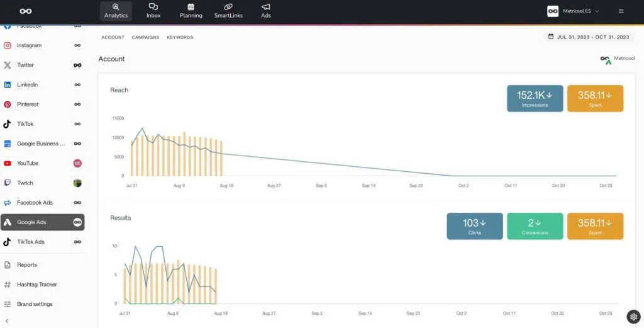The image size is (644, 328).
Task: Click the 152.1K Impressions card
Action: [535, 98]
